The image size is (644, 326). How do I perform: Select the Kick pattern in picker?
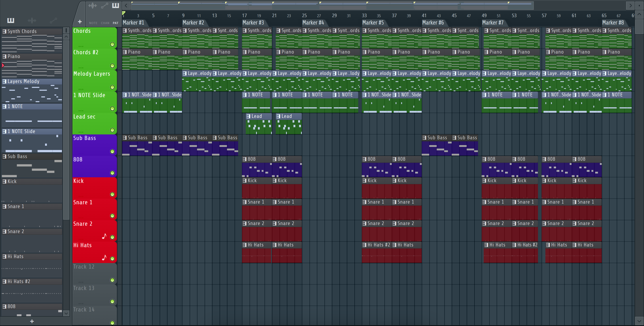[12, 182]
